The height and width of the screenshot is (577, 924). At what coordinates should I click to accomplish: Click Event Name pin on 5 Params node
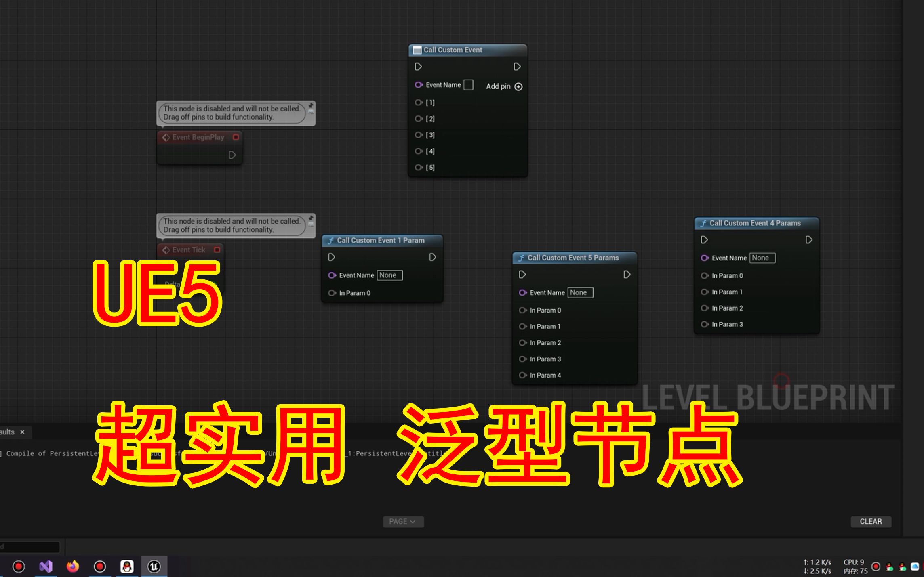523,293
